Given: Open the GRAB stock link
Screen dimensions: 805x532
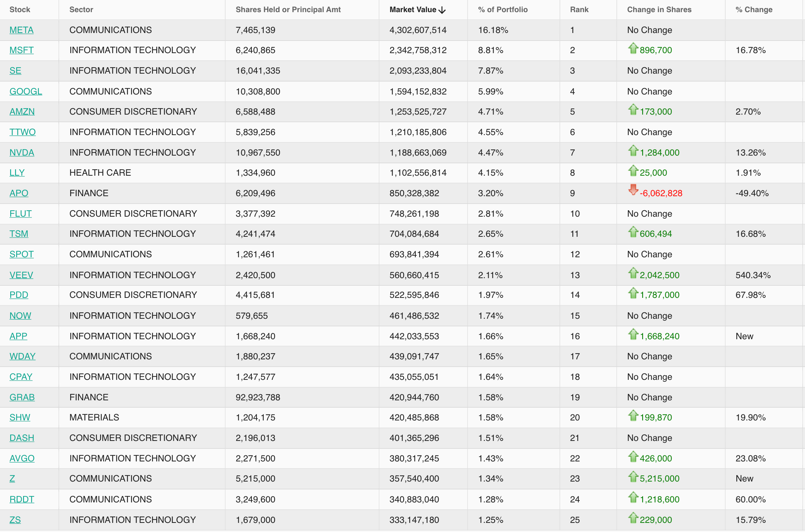Looking at the screenshot, I should click(x=22, y=397).
